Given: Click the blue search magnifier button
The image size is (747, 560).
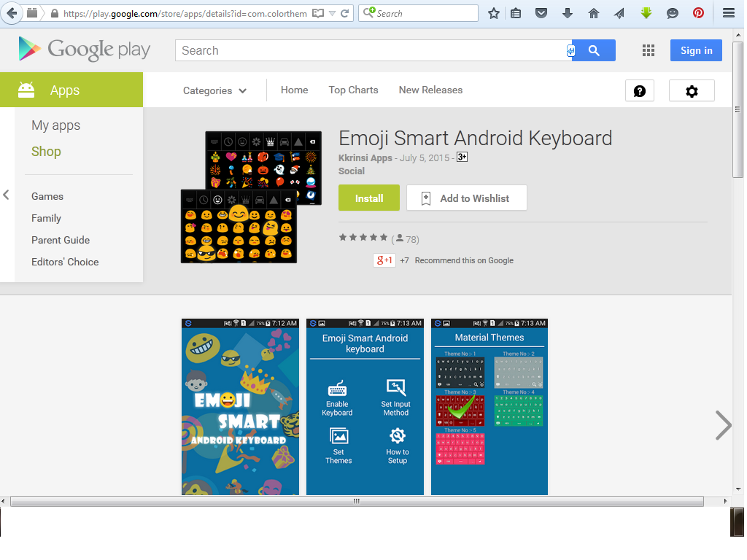Looking at the screenshot, I should [x=594, y=50].
